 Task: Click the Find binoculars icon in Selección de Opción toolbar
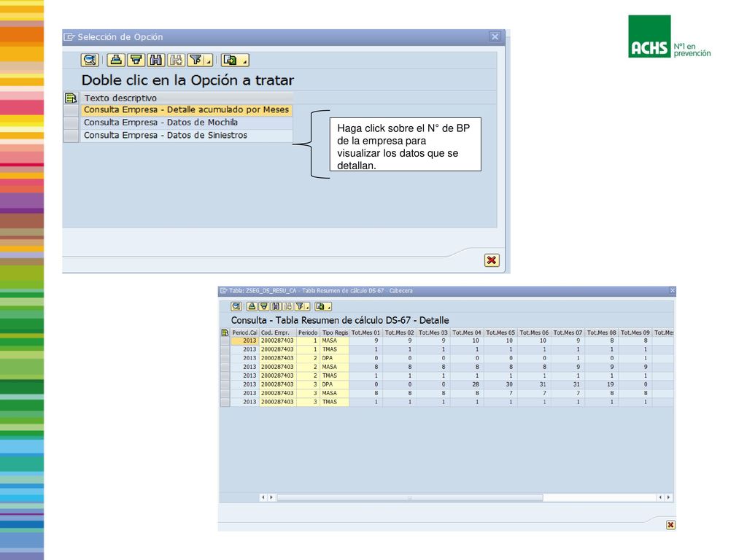click(156, 60)
